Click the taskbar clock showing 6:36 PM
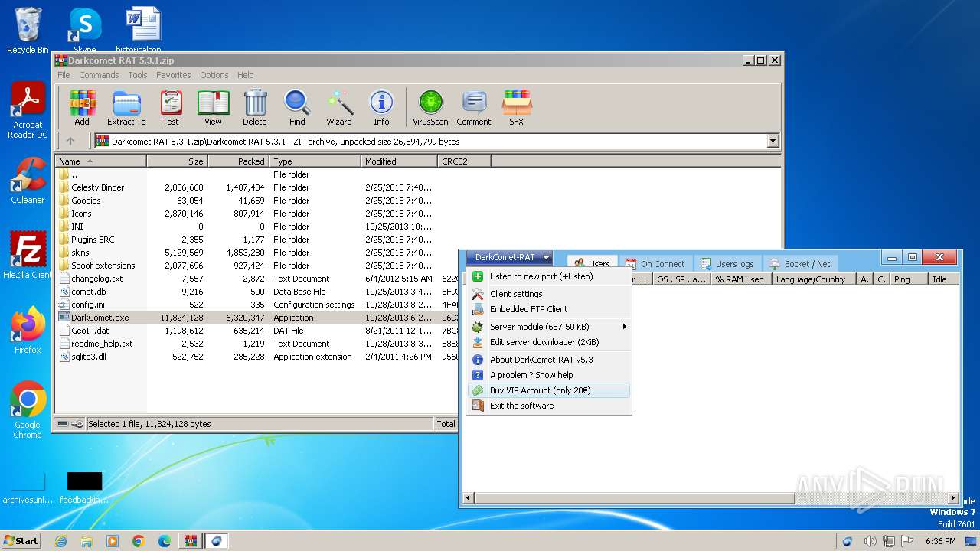This screenshot has width=980, height=551. point(940,541)
